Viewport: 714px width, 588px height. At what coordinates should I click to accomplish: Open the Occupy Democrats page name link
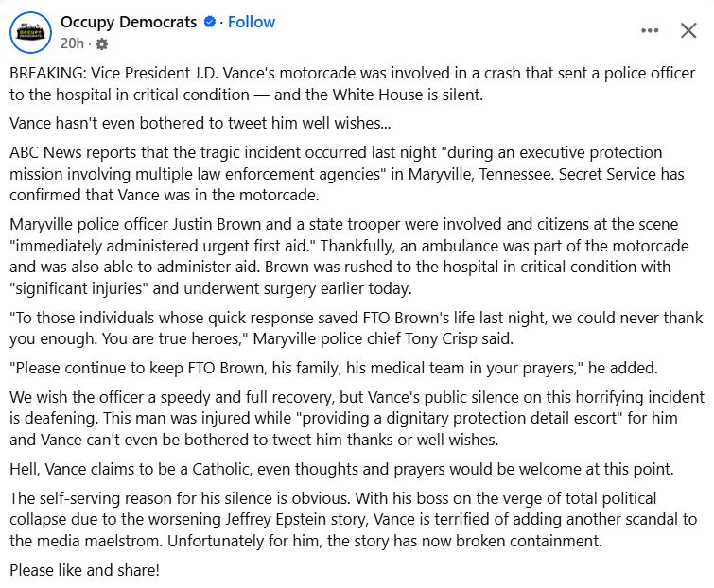coord(129,22)
